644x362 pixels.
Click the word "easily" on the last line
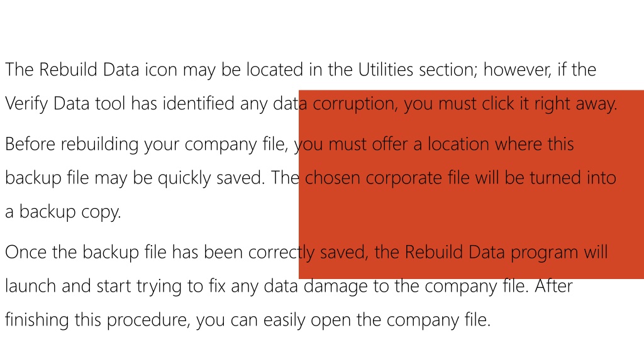pos(284,321)
